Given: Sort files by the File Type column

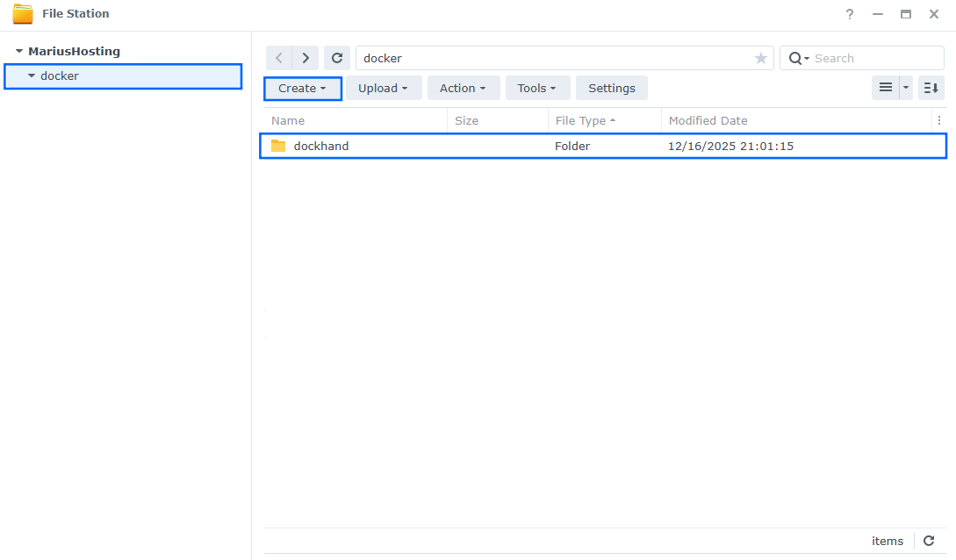Looking at the screenshot, I should (x=582, y=120).
